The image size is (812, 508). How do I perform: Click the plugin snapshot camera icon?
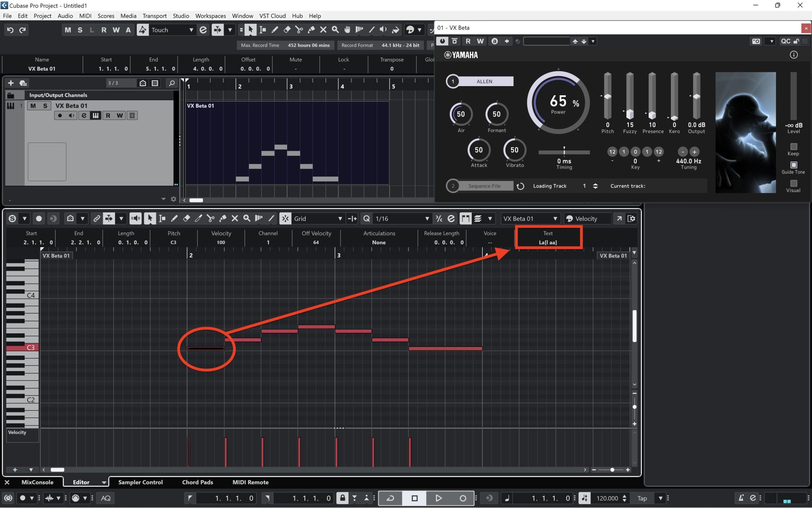[756, 41]
